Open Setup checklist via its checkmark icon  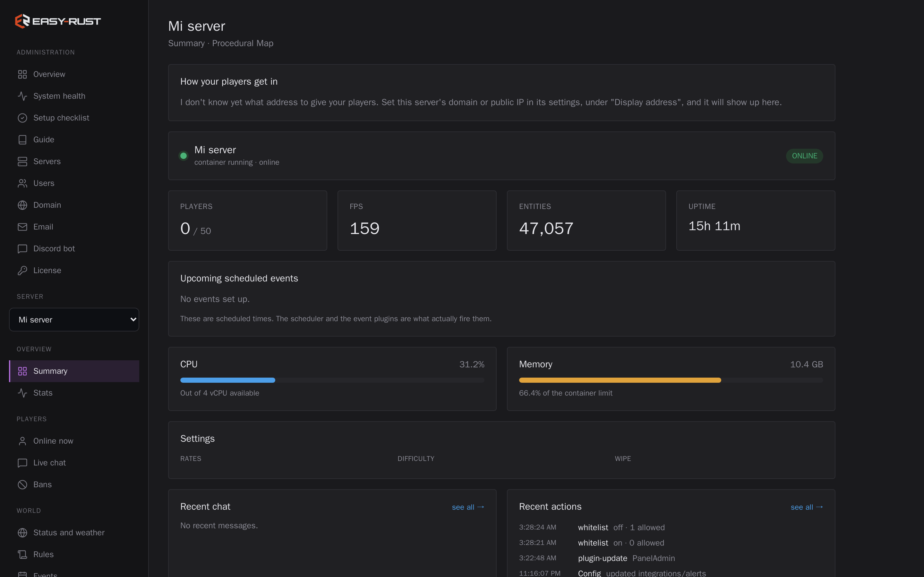pos(22,118)
